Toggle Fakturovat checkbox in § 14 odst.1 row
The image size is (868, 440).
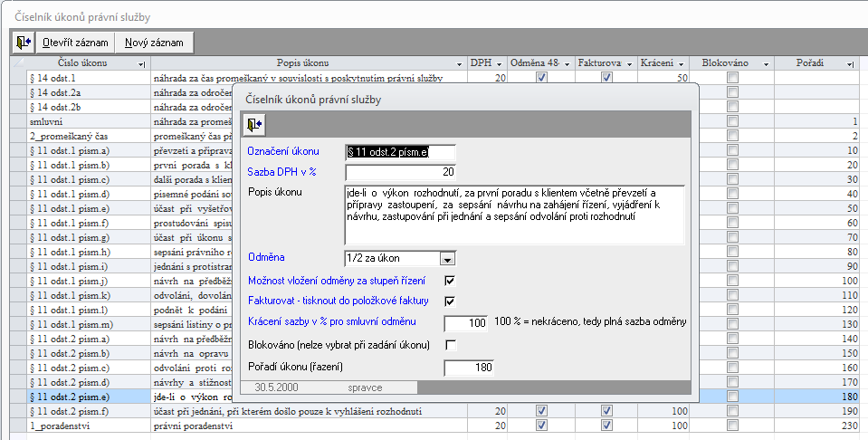coord(606,78)
